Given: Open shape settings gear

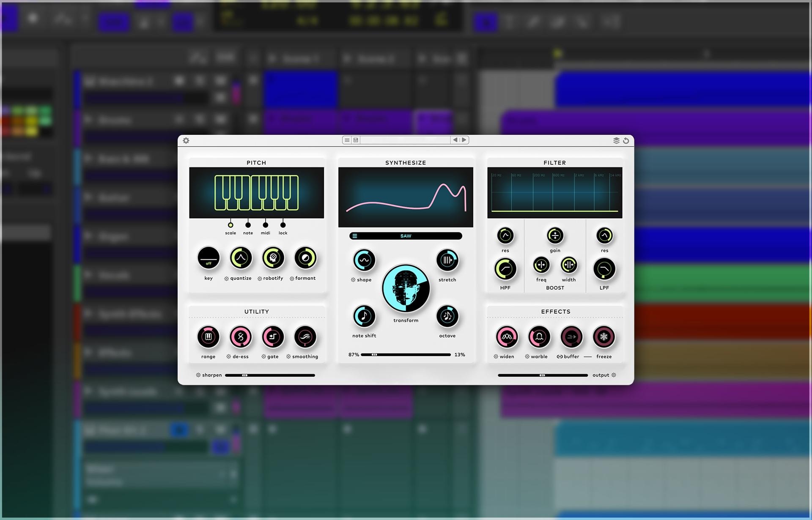Looking at the screenshot, I should click(x=353, y=280).
